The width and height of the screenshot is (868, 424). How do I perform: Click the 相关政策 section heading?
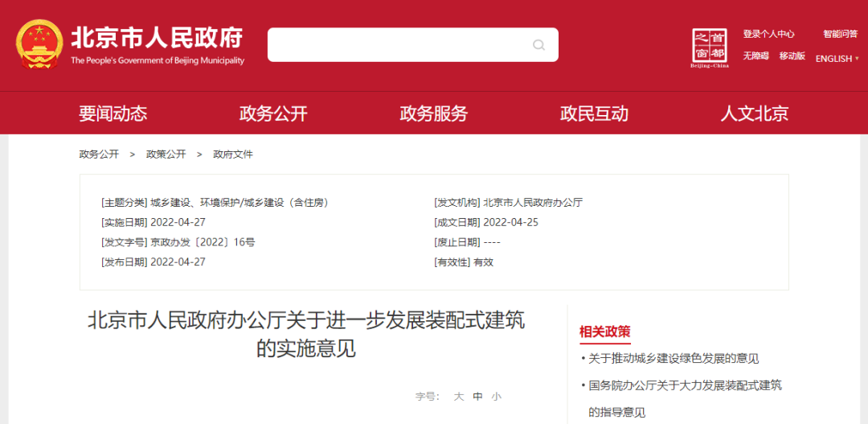pyautogui.click(x=604, y=331)
